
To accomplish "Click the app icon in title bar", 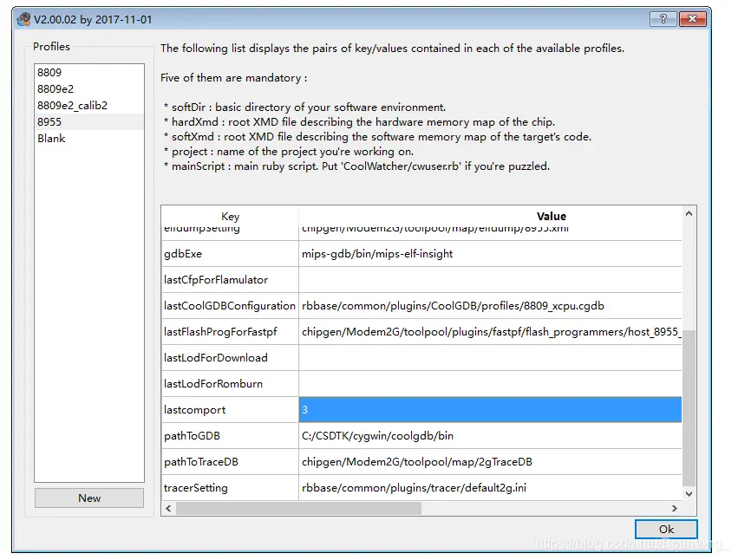I will click(23, 19).
